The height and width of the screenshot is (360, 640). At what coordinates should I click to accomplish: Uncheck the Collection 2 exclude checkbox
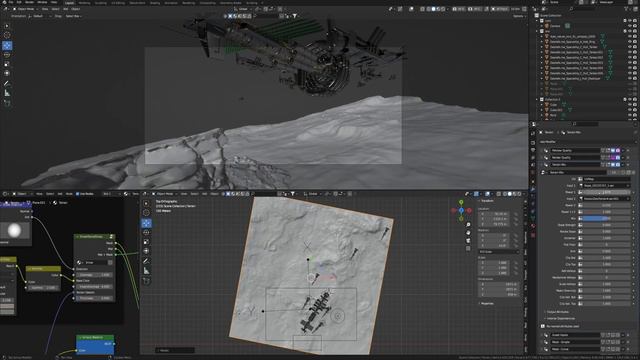(x=625, y=100)
